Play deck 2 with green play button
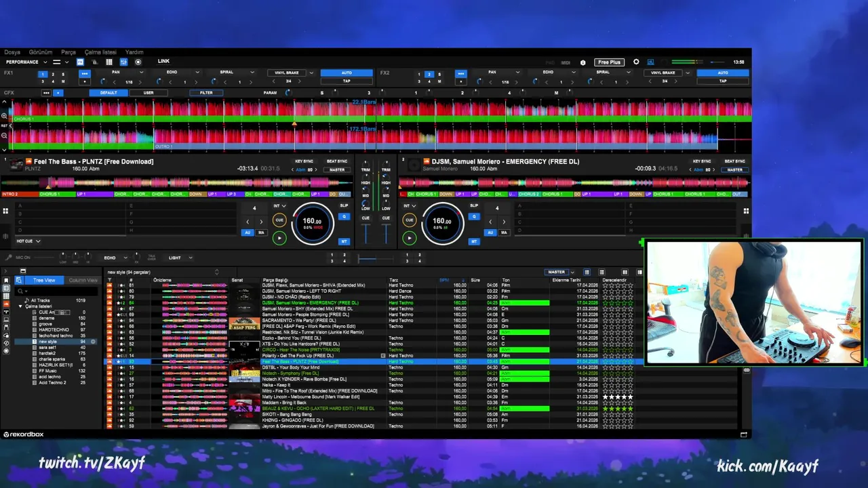 tap(409, 238)
